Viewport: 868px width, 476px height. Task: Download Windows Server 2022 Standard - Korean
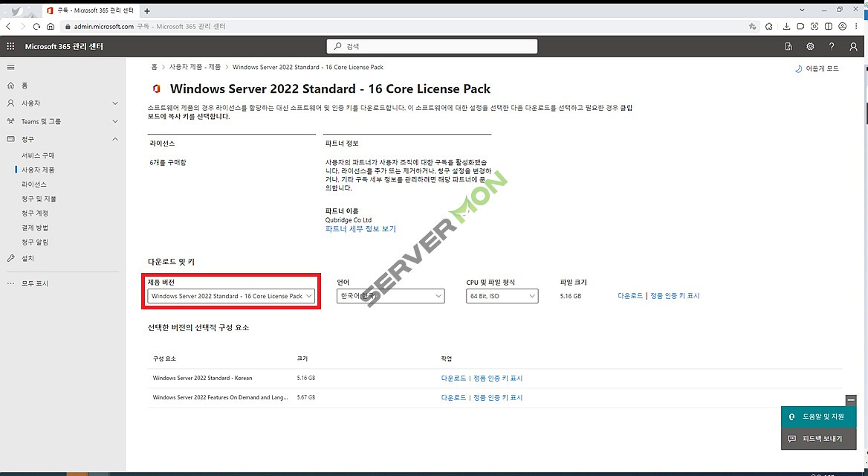pyautogui.click(x=453, y=379)
